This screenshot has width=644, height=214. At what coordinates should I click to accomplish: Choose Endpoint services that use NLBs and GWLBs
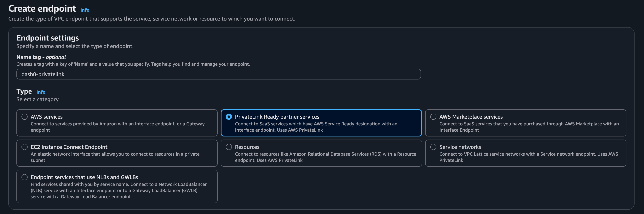click(x=25, y=177)
